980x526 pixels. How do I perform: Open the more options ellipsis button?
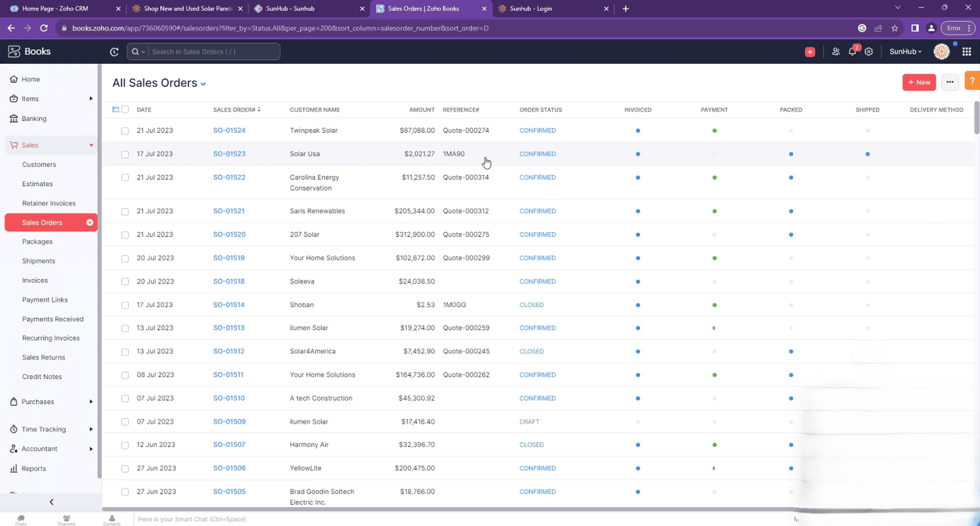click(950, 82)
